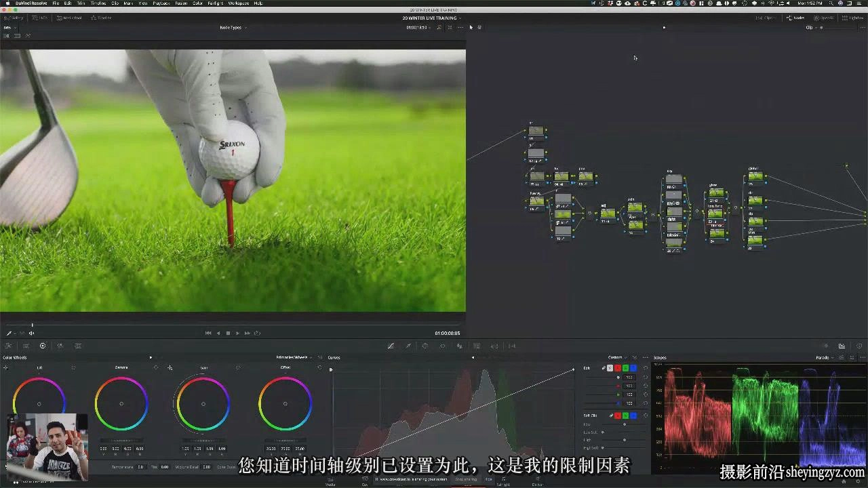Open the Tracker palette icon
The height and width of the screenshot is (488, 868).
(442, 346)
